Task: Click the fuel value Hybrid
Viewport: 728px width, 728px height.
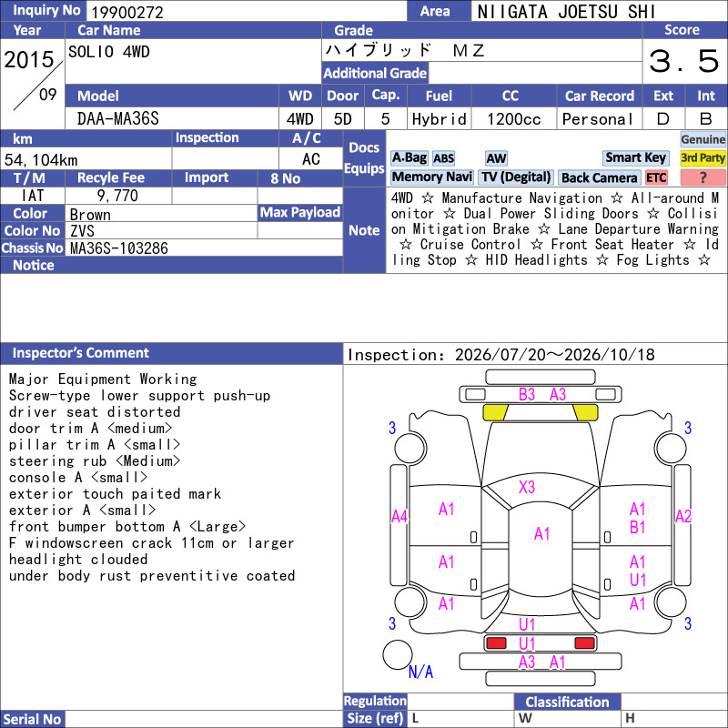Action: 440,119
